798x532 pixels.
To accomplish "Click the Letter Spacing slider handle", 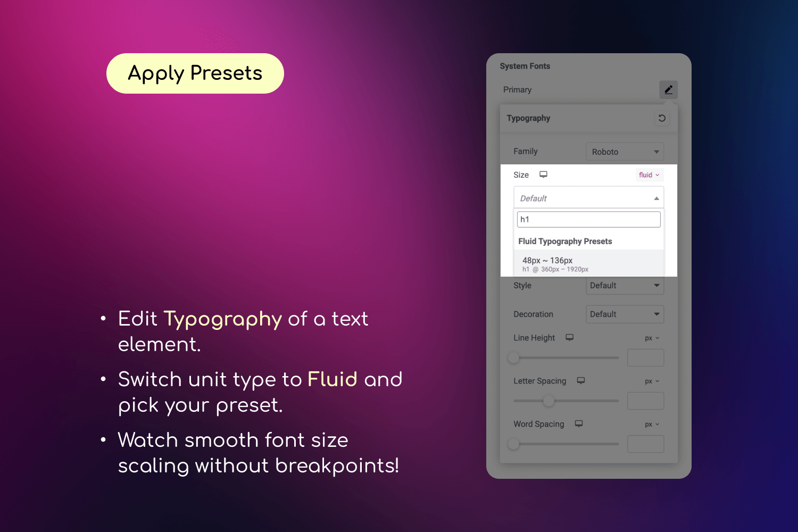I will click(549, 401).
